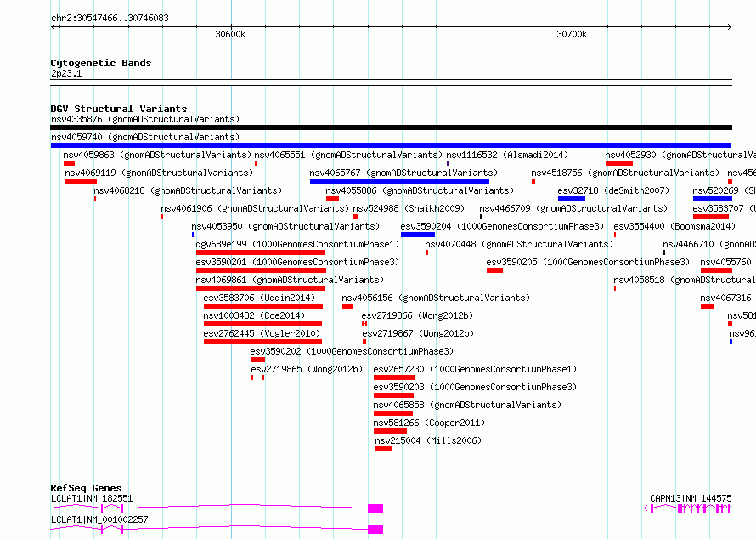Open LCLAT1|NM_182551 gene label
Viewport: 756px width, 539px height.
pyautogui.click(x=92, y=498)
